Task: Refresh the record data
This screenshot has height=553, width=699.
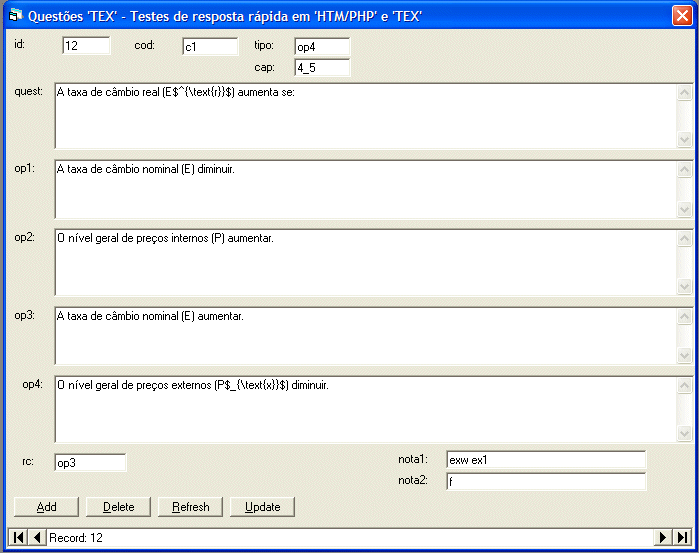Action: (x=190, y=507)
